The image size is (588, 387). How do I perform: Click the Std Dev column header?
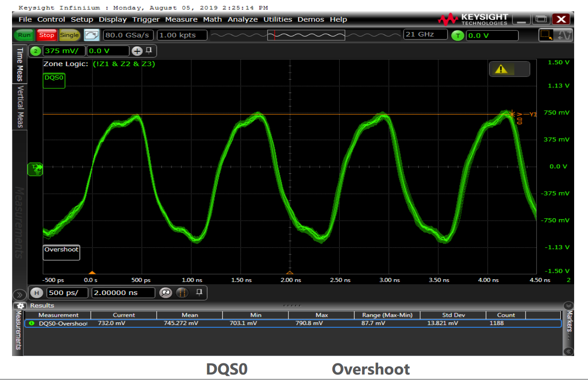tap(453, 315)
